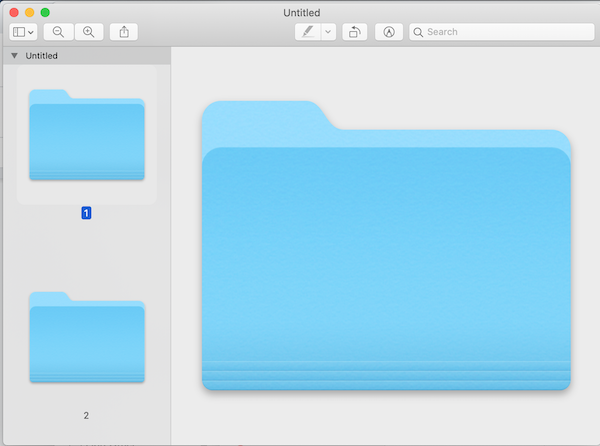Click the zoom in magnifier icon
The height and width of the screenshot is (446, 600).
(x=89, y=32)
